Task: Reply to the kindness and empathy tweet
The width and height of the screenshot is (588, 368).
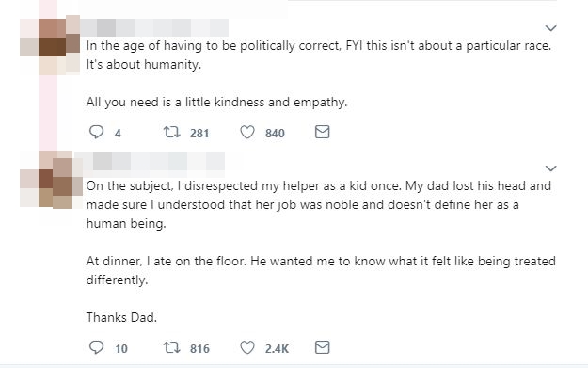Action: (96, 132)
